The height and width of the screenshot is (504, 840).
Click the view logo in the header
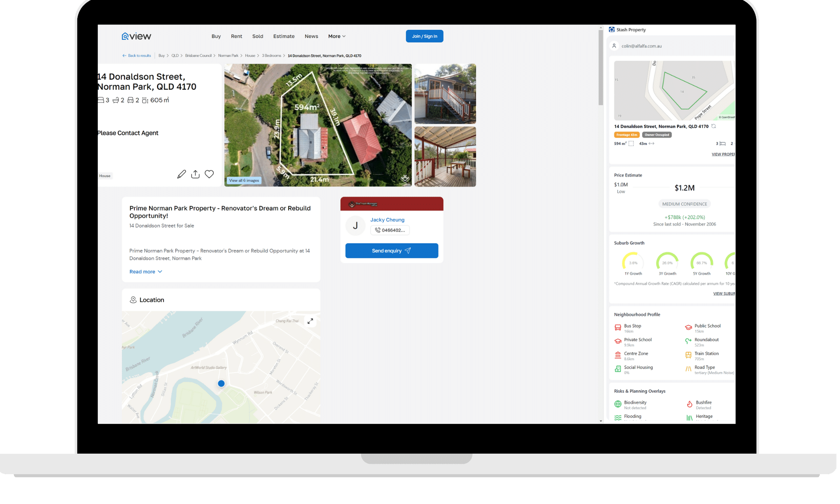coord(136,36)
